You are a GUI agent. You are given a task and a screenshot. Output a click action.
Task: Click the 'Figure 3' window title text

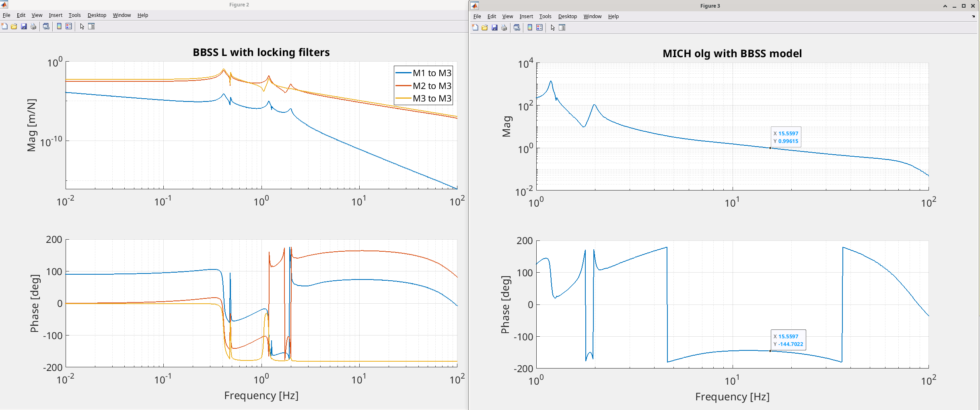point(710,6)
